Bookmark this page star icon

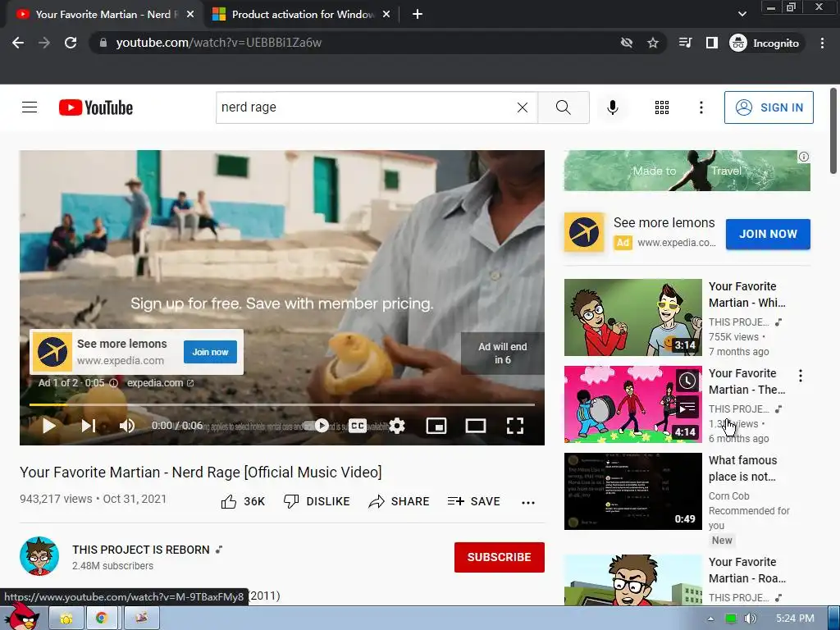(652, 43)
